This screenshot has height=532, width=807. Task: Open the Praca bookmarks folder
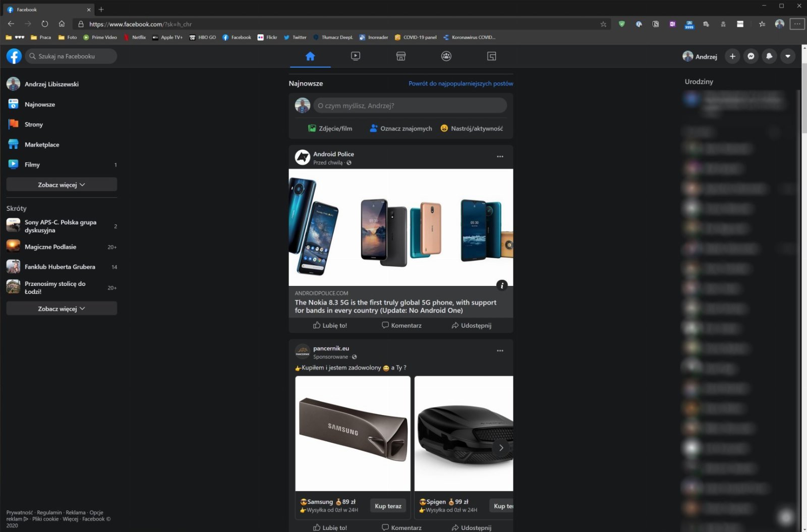tap(41, 37)
